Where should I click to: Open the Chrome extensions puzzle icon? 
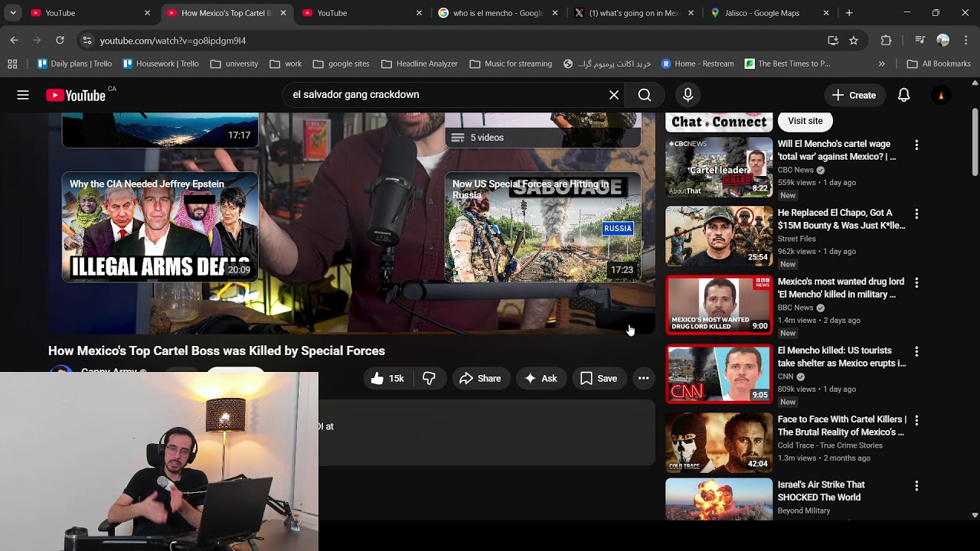887,41
